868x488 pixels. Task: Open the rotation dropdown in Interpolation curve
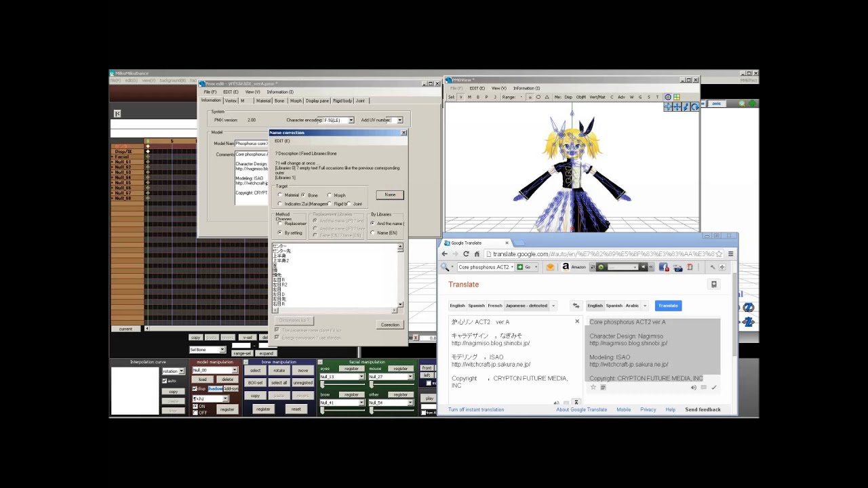(182, 371)
